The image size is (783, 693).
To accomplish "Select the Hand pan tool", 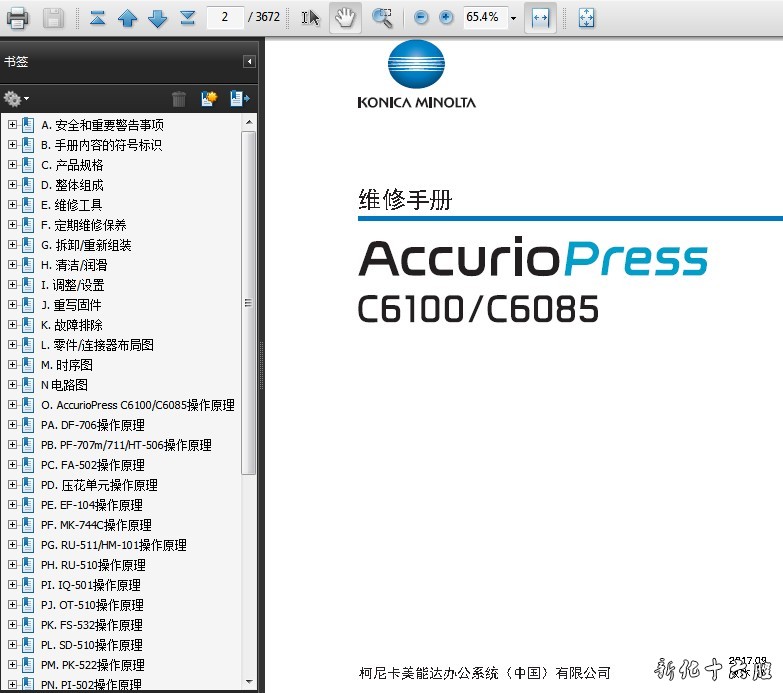I will (x=344, y=17).
